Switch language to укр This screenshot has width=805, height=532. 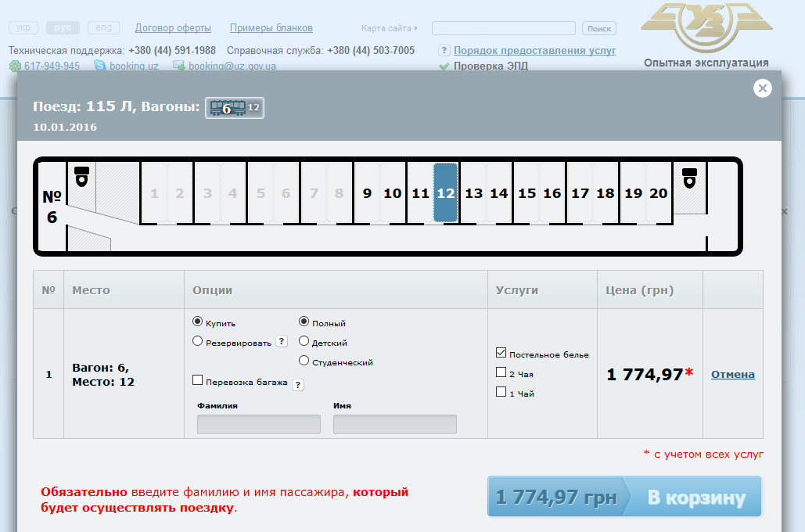[23, 28]
